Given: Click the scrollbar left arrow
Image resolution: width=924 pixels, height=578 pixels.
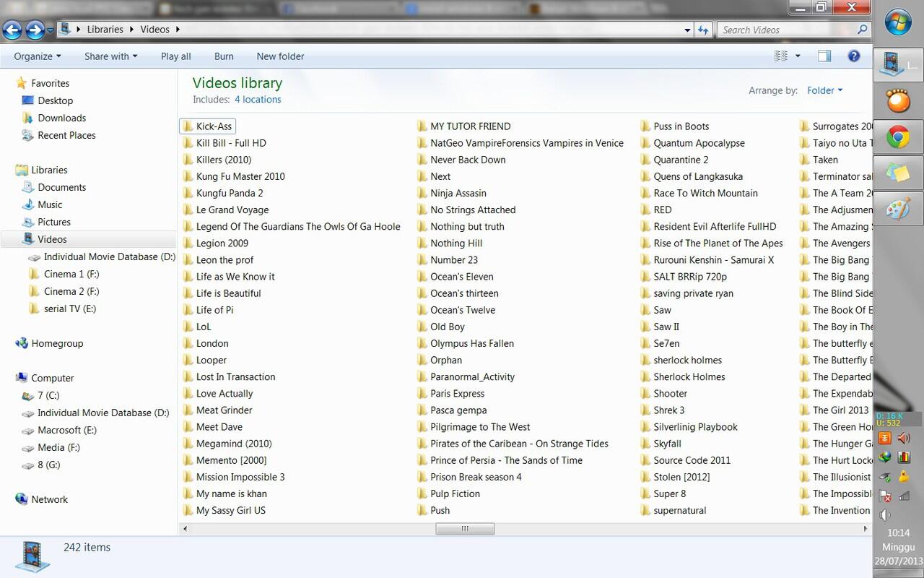Looking at the screenshot, I should point(186,529).
